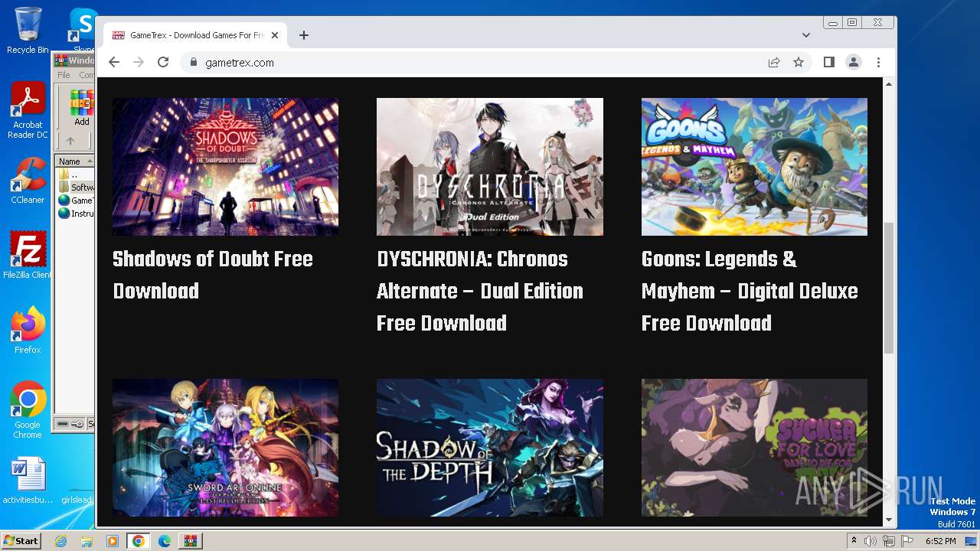Screen dimensions: 980x551
Task: Open Chrome profile avatar
Action: click(854, 62)
